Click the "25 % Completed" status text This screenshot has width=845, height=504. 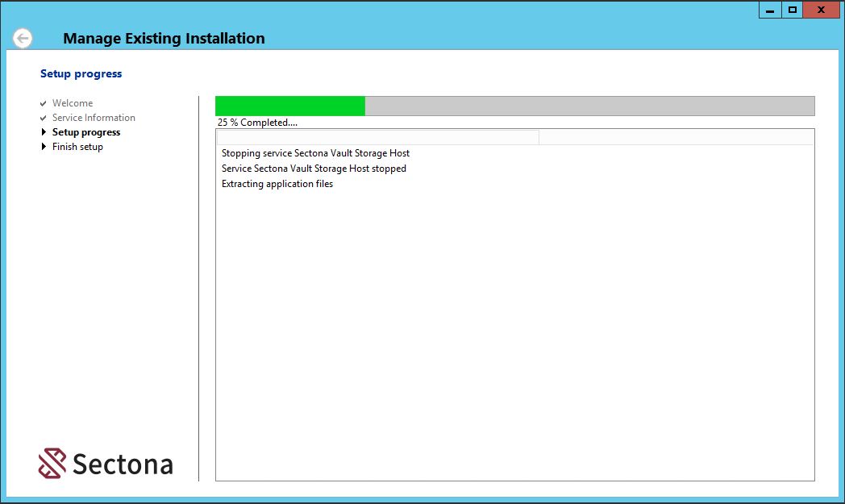click(x=257, y=123)
